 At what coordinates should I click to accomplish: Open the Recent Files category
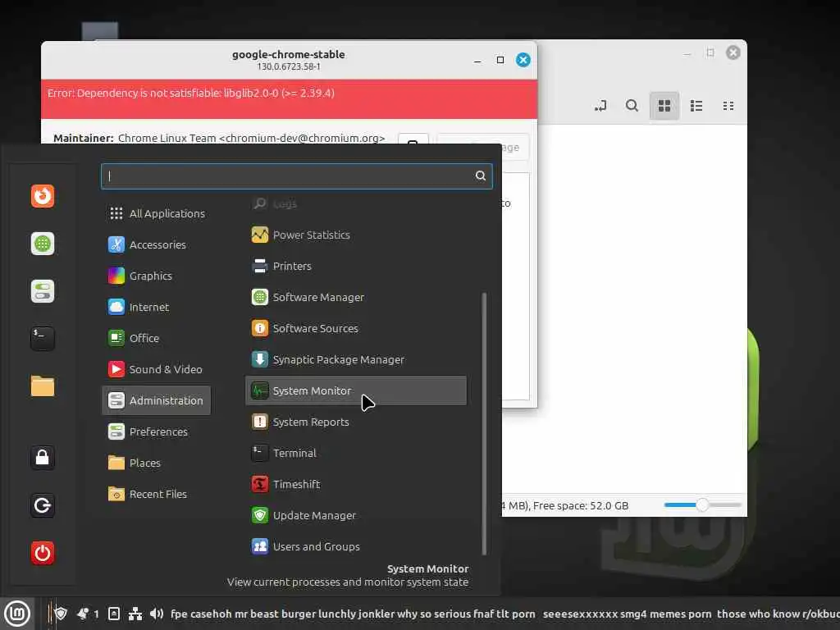tap(157, 494)
